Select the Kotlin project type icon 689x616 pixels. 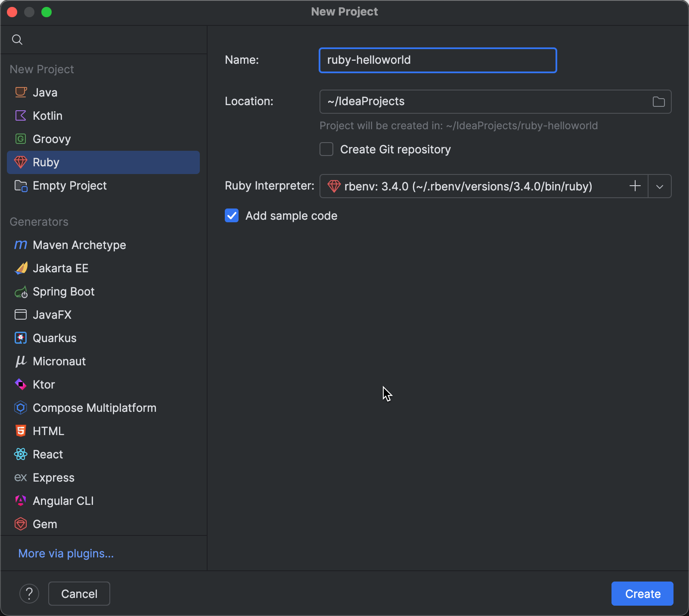[21, 115]
